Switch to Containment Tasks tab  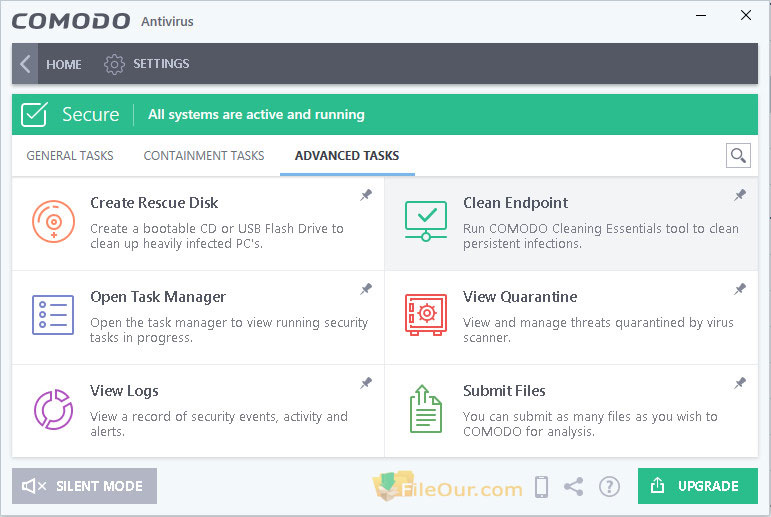204,156
